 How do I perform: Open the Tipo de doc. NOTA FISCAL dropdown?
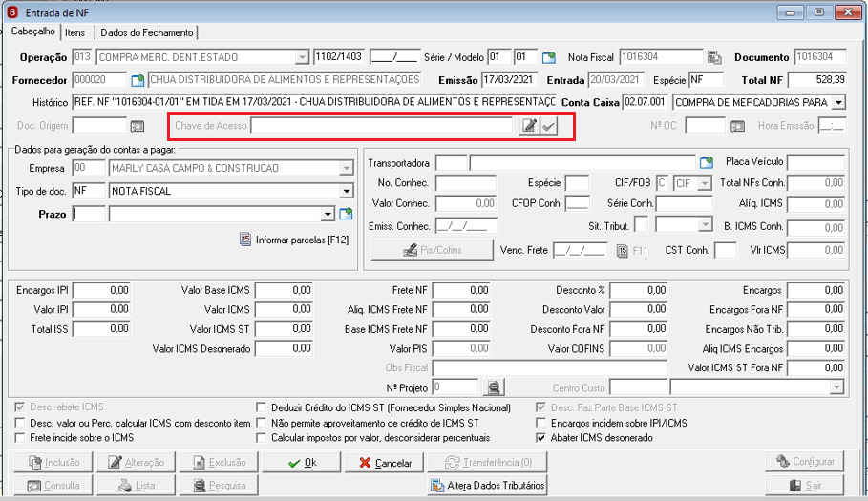pyautogui.click(x=347, y=191)
